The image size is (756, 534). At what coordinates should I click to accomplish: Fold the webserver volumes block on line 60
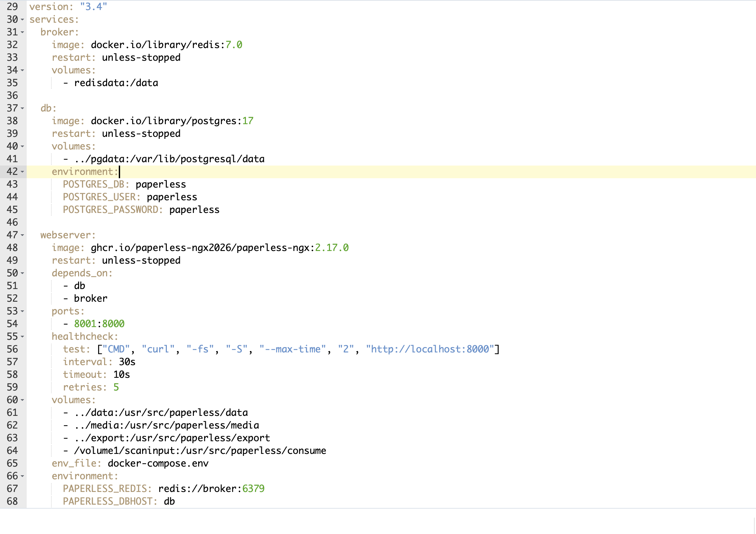click(22, 400)
